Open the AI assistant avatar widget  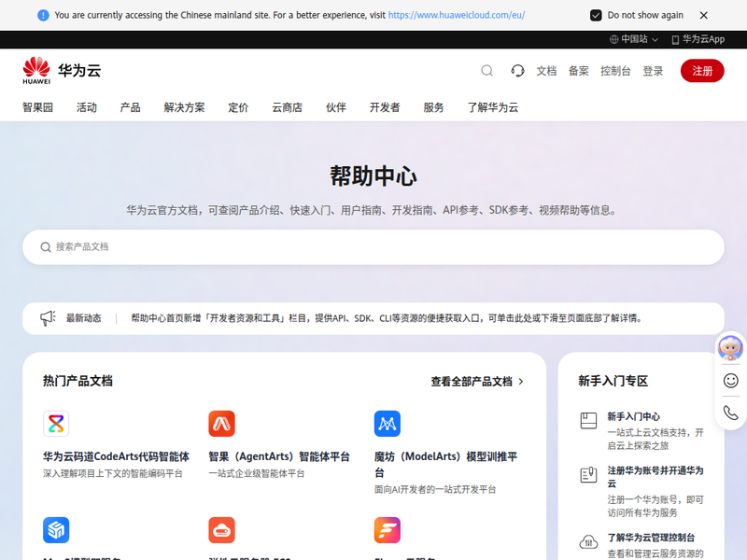point(730,347)
